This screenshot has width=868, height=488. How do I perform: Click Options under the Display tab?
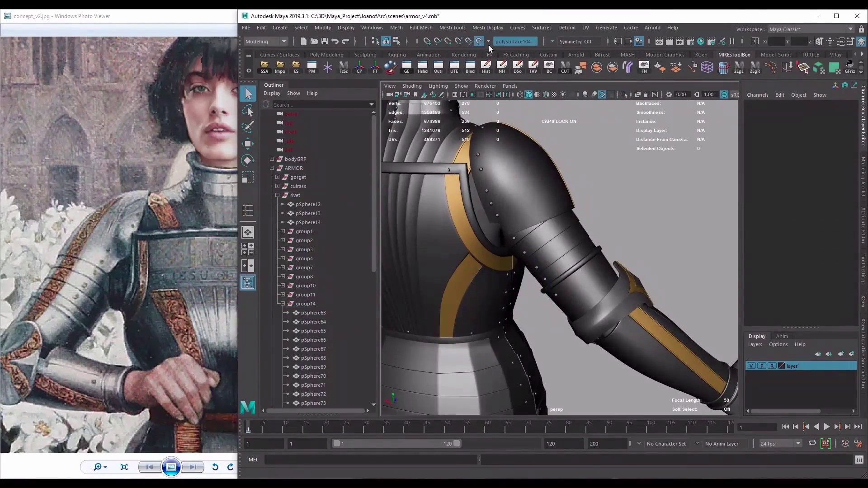point(778,344)
